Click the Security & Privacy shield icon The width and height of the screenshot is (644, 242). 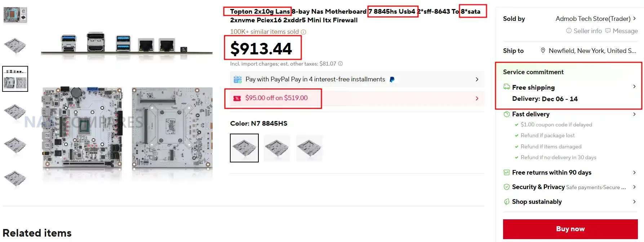click(x=507, y=187)
